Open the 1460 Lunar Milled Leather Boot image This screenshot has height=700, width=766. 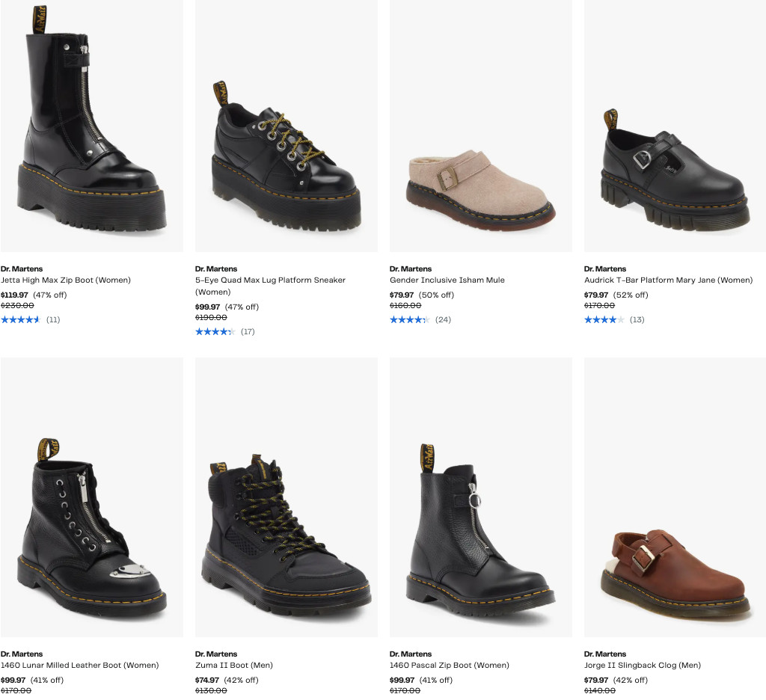click(x=91, y=497)
